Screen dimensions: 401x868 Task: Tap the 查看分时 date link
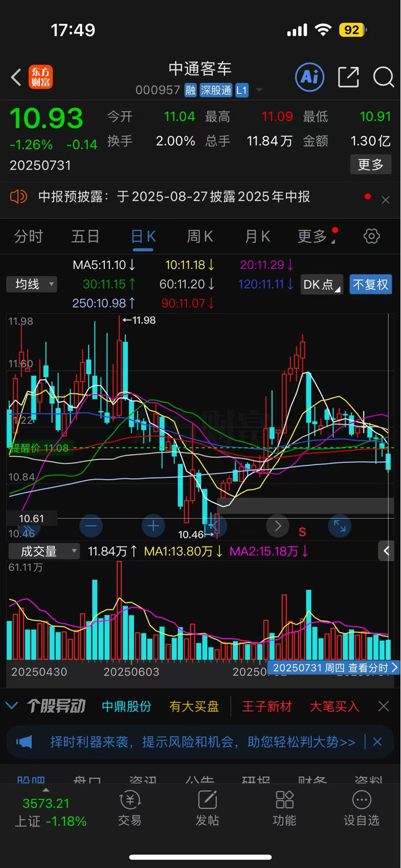[x=334, y=668]
